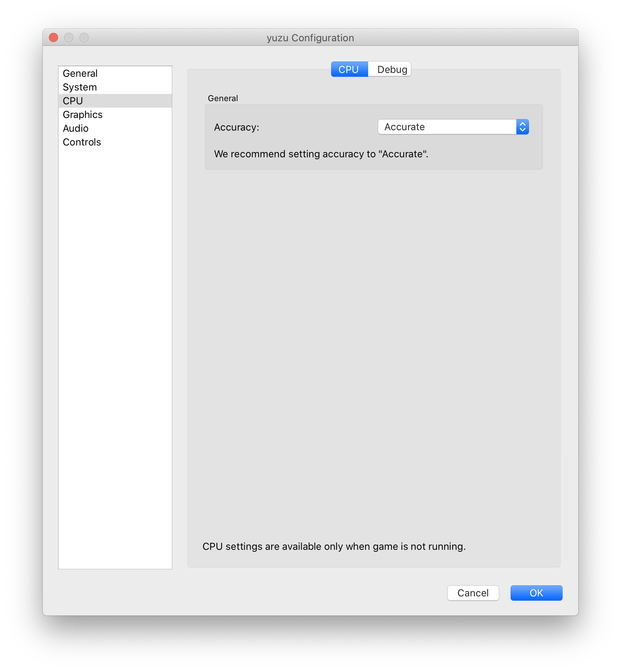The width and height of the screenshot is (621, 672).
Task: Click the 'Accuracy:' label text
Action: 236,127
